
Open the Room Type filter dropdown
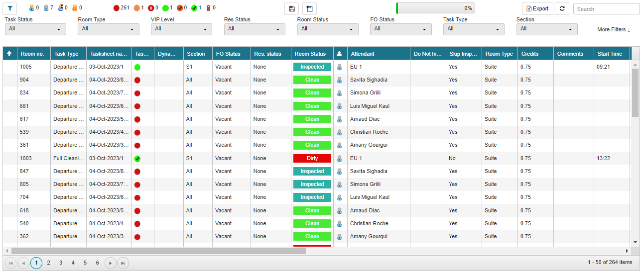[x=109, y=29]
